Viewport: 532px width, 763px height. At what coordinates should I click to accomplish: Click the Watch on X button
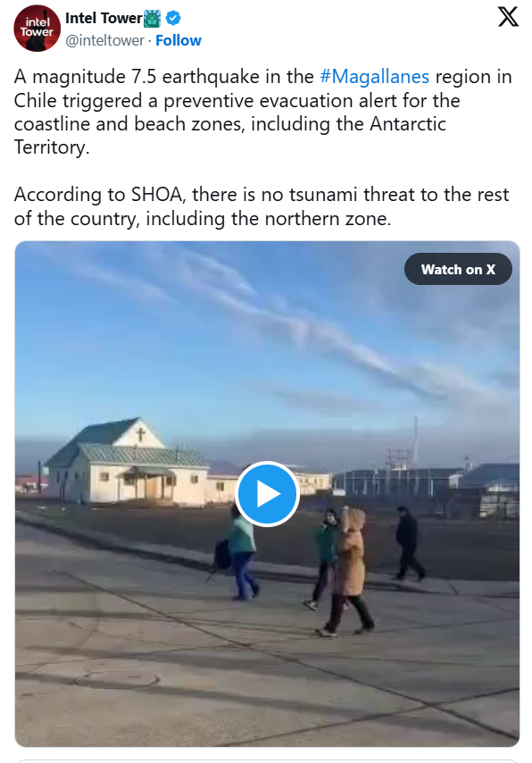click(x=458, y=269)
